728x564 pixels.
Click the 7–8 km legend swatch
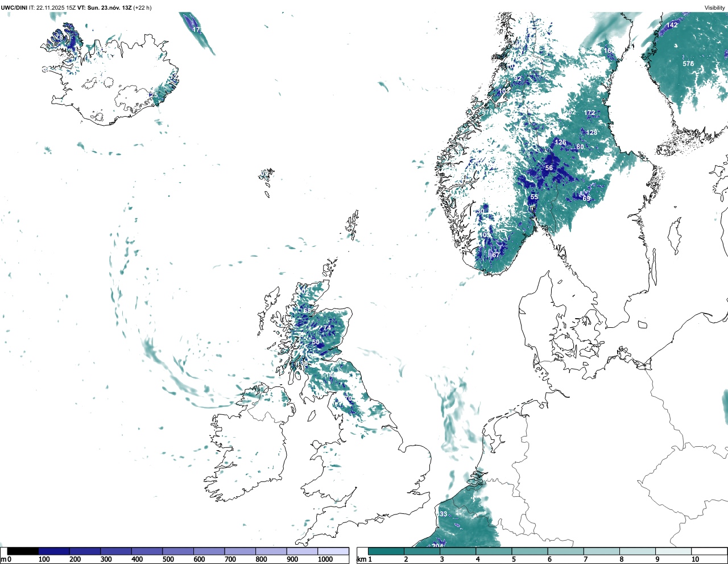coord(601,551)
